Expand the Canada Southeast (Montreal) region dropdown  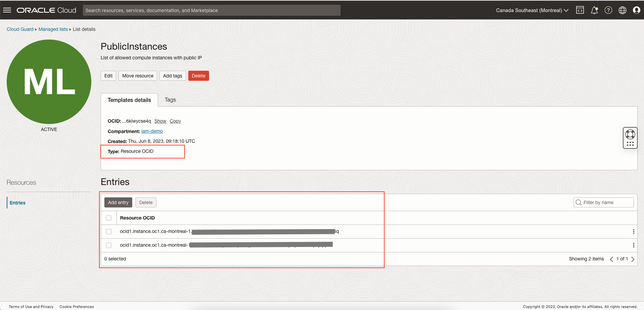[532, 10]
